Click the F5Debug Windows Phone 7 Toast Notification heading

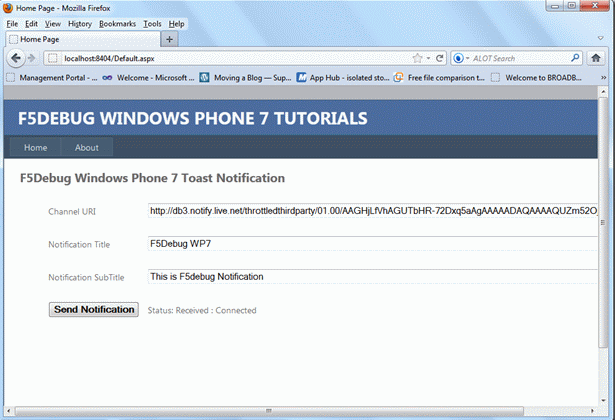click(152, 178)
